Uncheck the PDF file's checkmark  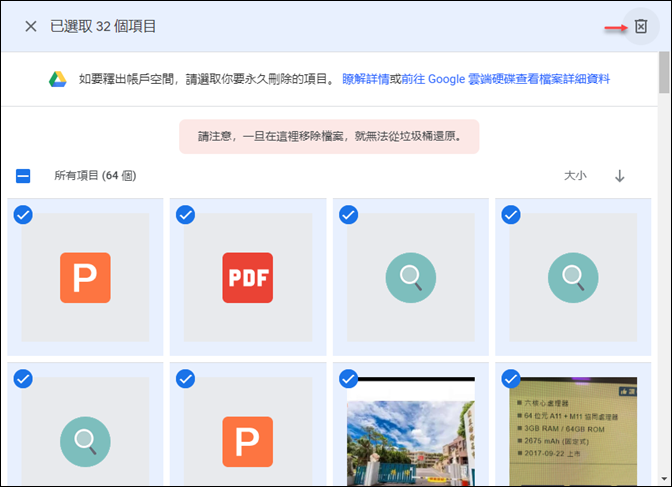186,215
